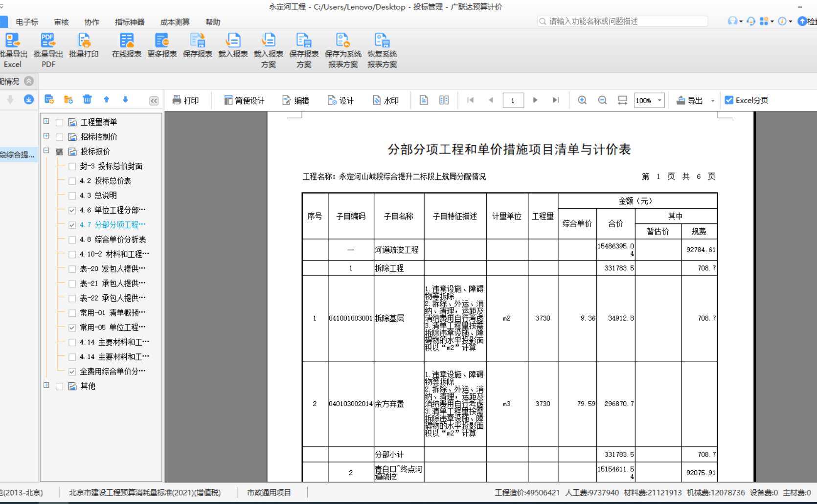Image resolution: width=817 pixels, height=504 pixels.
Task: Click the fit-to-width icon
Action: click(622, 100)
